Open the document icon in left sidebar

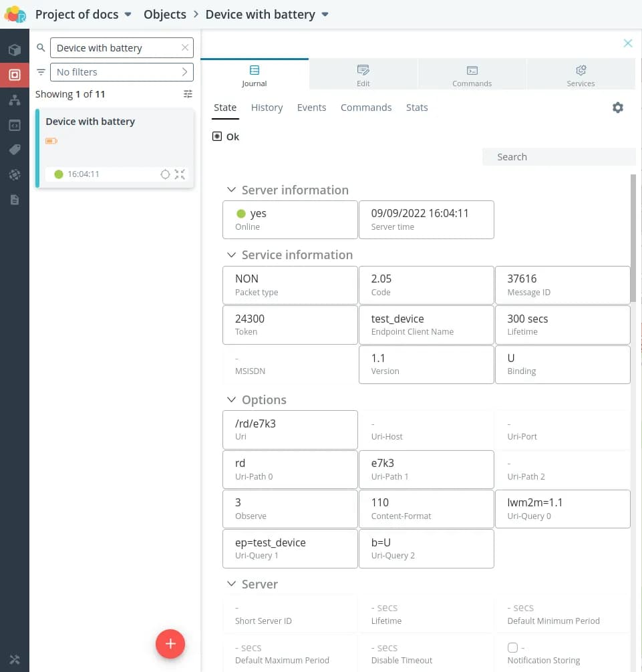point(15,200)
